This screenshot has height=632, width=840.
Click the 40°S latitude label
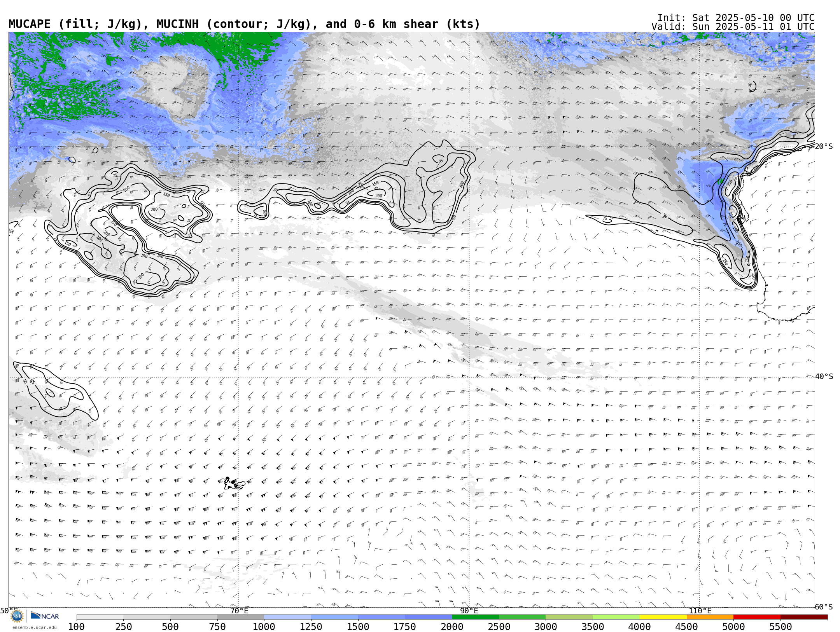824,377
